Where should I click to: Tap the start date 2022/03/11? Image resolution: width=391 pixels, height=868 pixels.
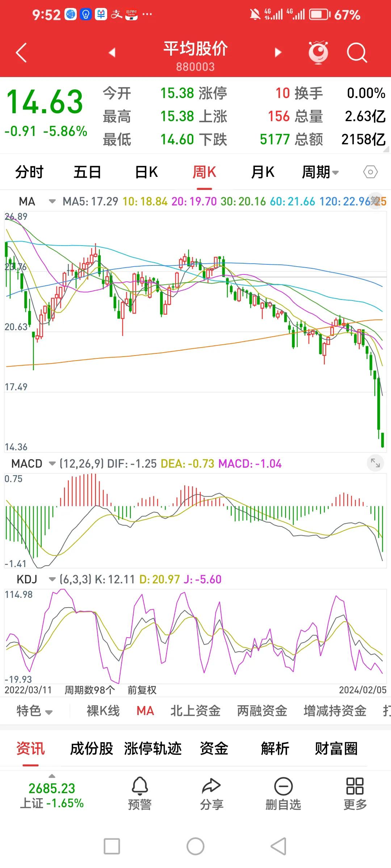pyautogui.click(x=28, y=690)
